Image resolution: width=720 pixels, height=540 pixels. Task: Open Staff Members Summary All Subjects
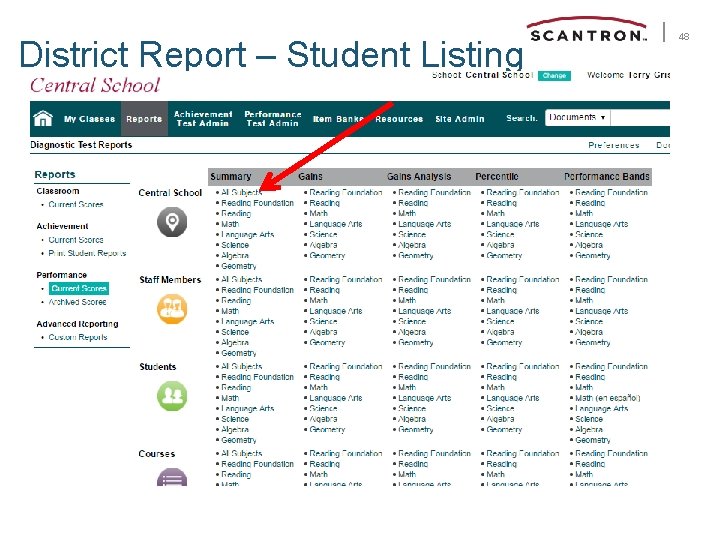pyautogui.click(x=242, y=279)
